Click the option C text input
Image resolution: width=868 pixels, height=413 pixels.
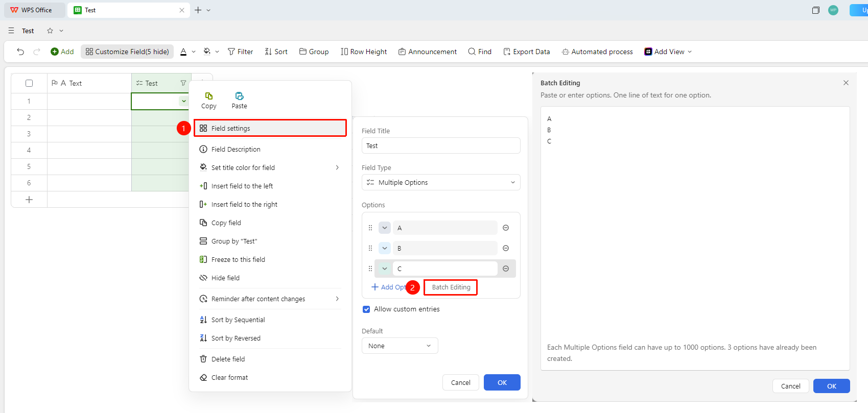pyautogui.click(x=445, y=269)
